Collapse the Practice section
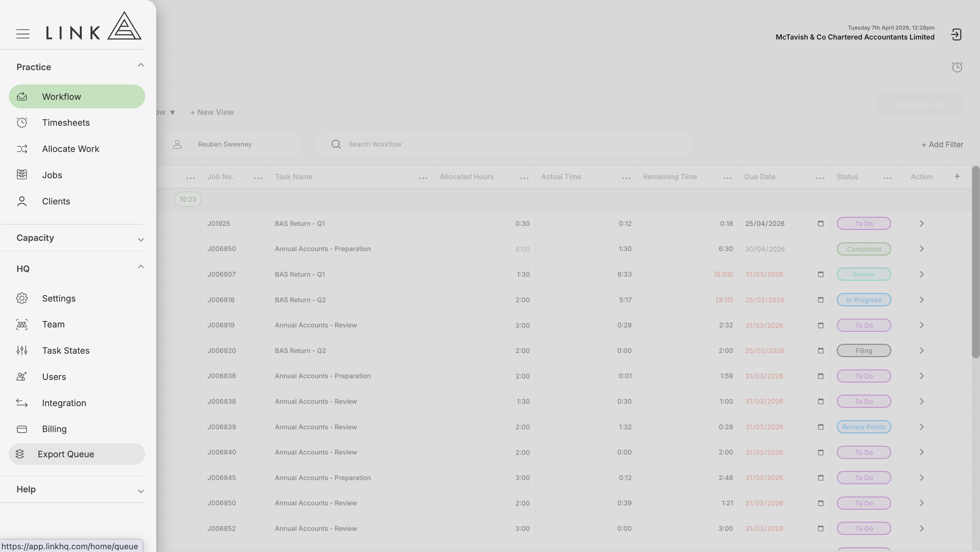Viewport: 980px width, 552px height. tap(141, 65)
